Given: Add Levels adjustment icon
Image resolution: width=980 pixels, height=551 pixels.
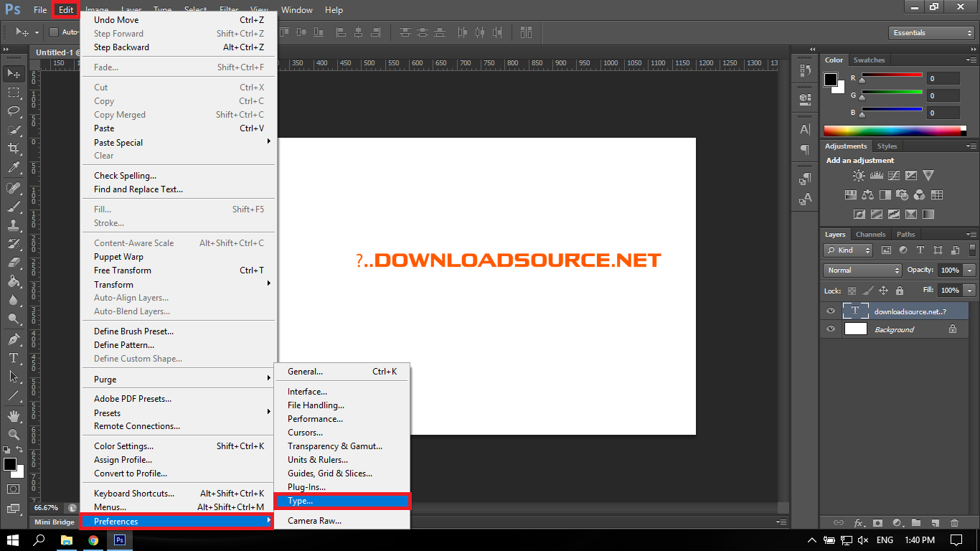Looking at the screenshot, I should click(x=876, y=175).
